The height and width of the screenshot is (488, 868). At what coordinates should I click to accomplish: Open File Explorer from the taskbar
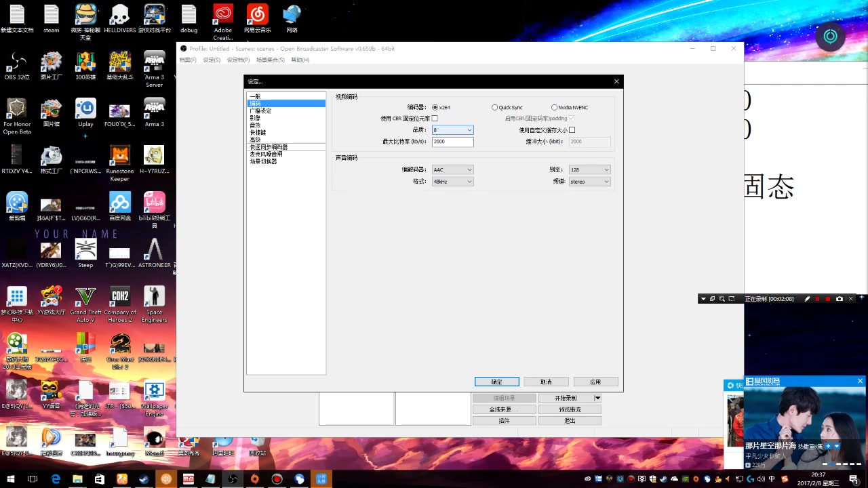(77, 479)
